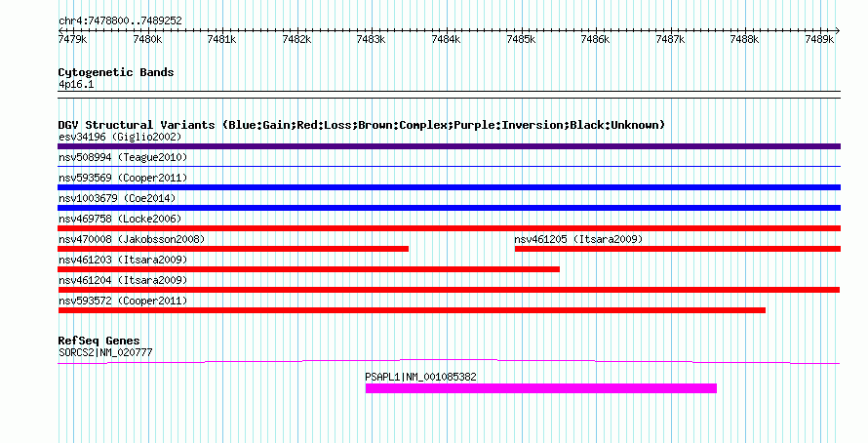Open gene label PSAPL1|NM_001085382
The height and width of the screenshot is (443, 868).
pyautogui.click(x=420, y=377)
